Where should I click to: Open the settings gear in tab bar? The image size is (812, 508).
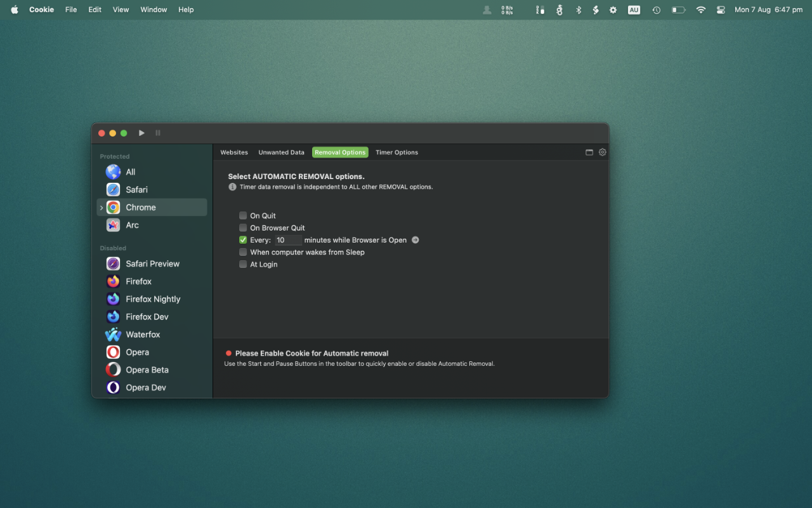(x=603, y=152)
